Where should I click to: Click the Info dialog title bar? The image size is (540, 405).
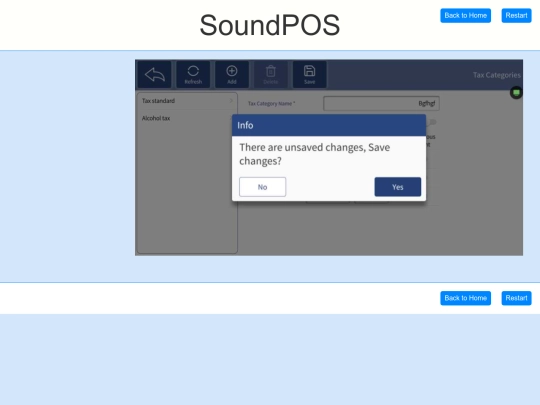click(329, 125)
